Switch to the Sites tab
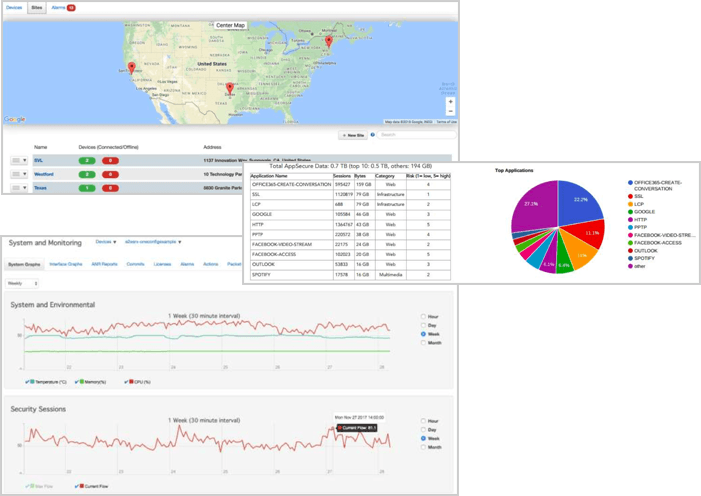Screen dimensions: 701x496 37,8
